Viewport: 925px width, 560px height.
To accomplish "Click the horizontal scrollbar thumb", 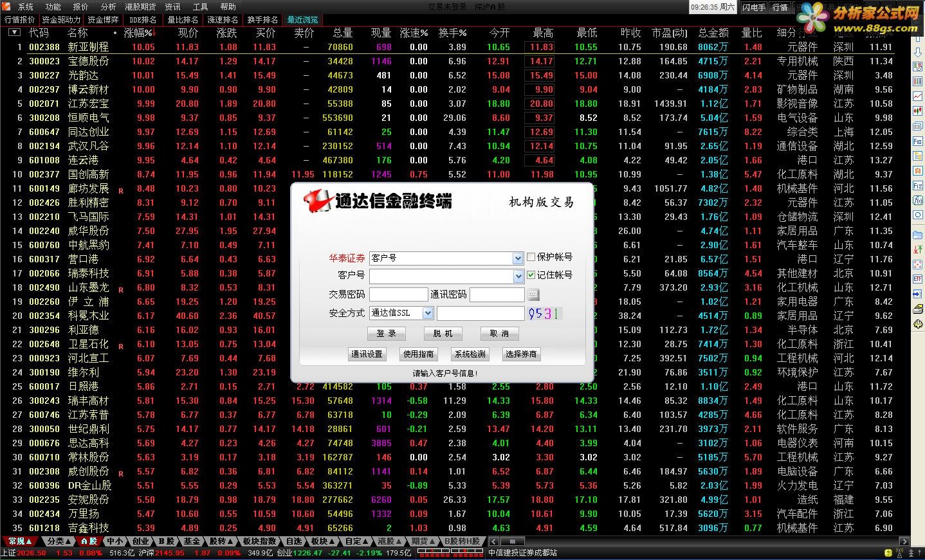I will point(513,541).
